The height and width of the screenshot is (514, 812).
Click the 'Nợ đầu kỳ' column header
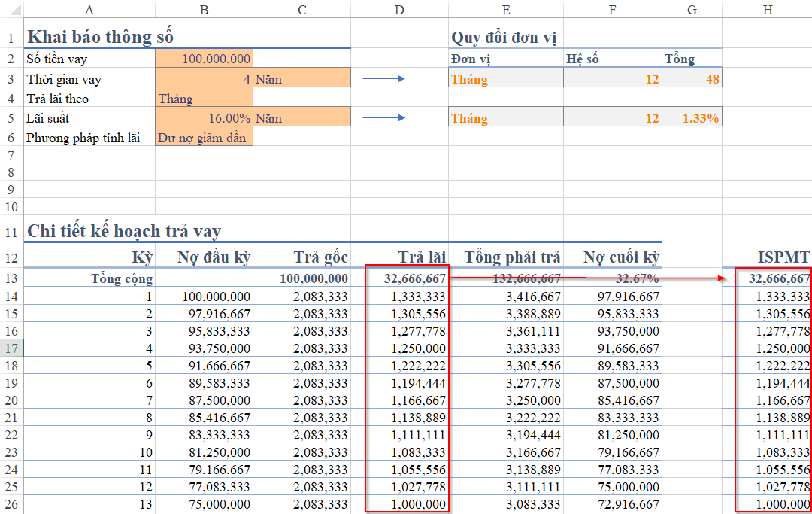coord(204,257)
